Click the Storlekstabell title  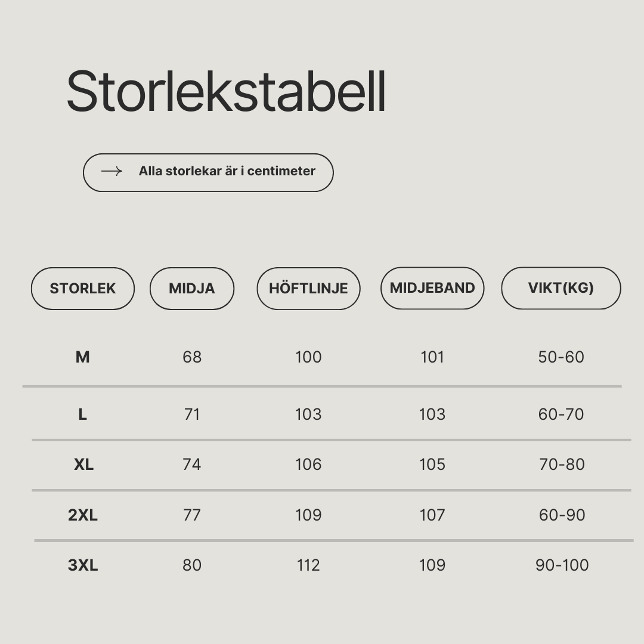pos(227,91)
